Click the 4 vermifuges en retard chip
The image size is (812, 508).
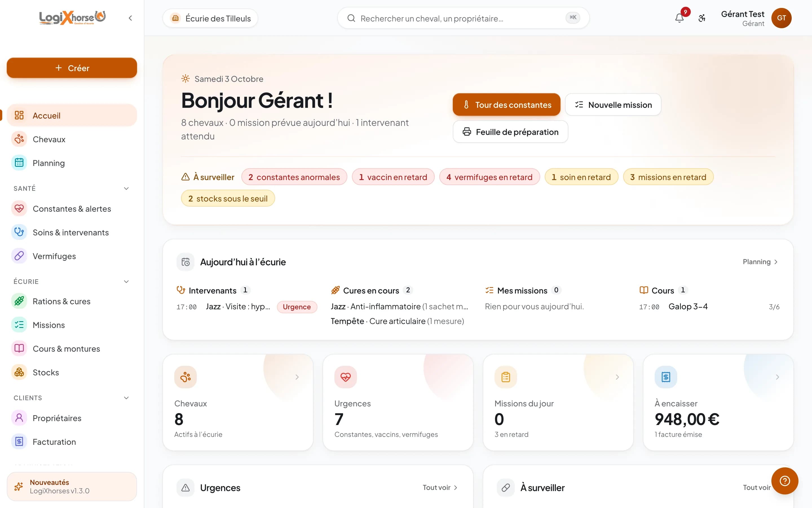tap(489, 177)
